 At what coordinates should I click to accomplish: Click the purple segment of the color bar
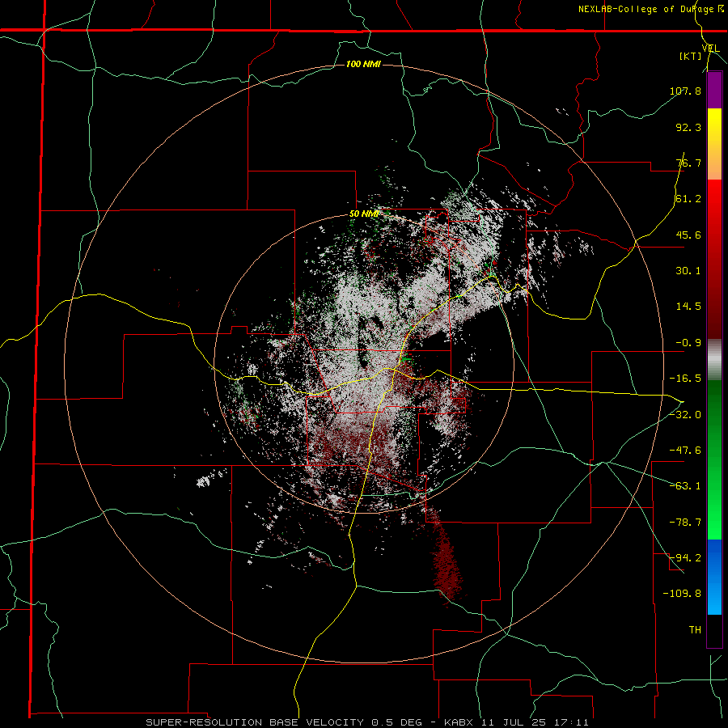point(714,91)
